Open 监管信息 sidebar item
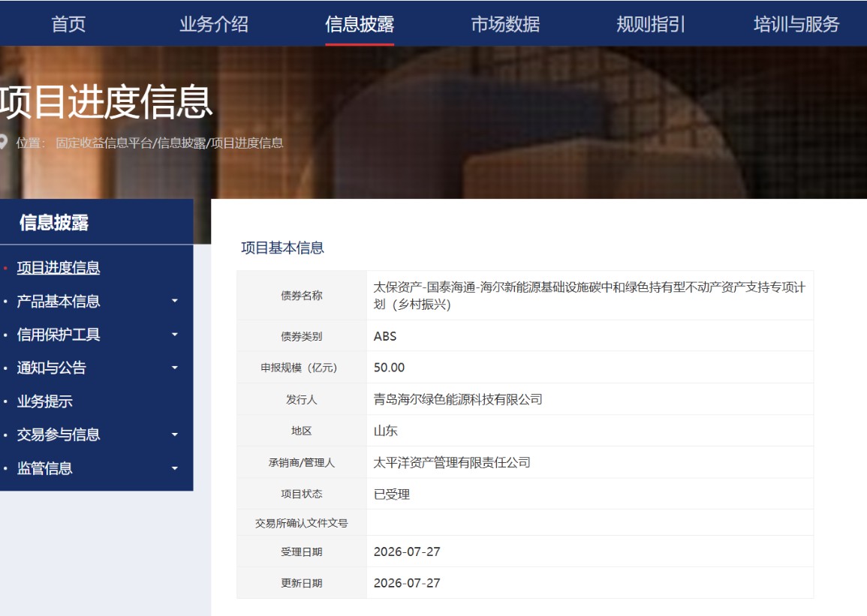The height and width of the screenshot is (616, 867). (44, 468)
